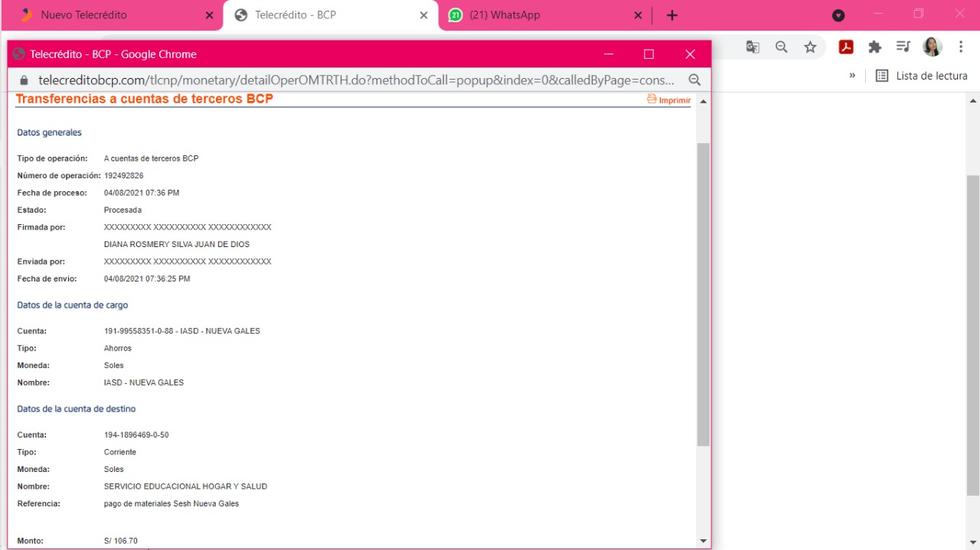Open the Adobe Acrobat extension icon
The image size is (980, 550).
click(x=846, y=47)
